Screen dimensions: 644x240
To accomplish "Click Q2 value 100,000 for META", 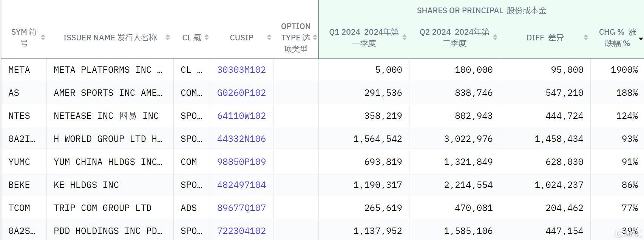I will click(474, 70).
